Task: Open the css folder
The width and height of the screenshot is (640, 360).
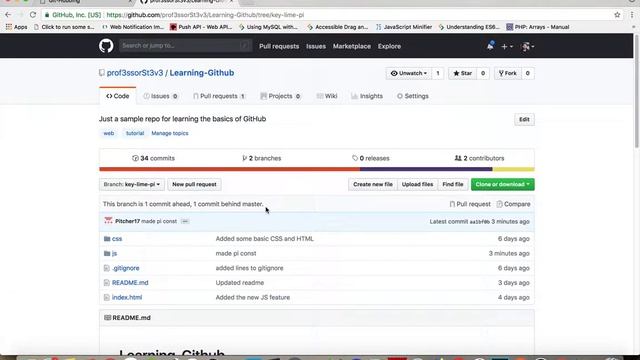Action: [x=117, y=239]
